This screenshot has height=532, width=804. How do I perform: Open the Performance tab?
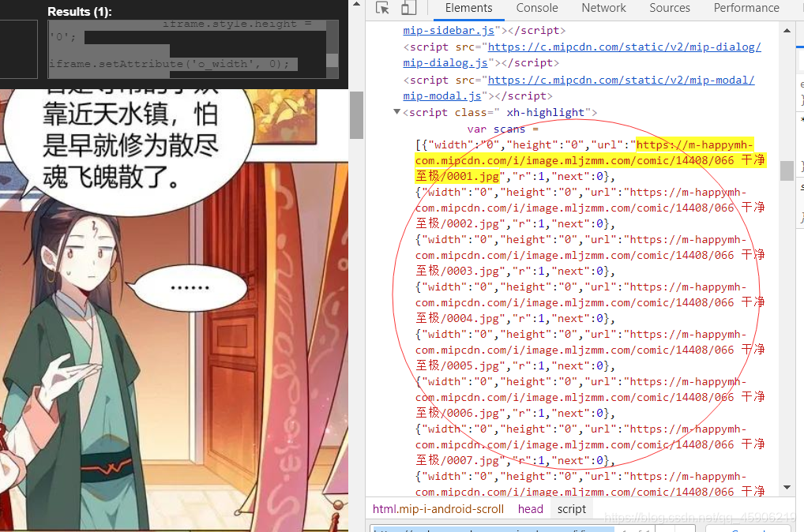tap(746, 8)
